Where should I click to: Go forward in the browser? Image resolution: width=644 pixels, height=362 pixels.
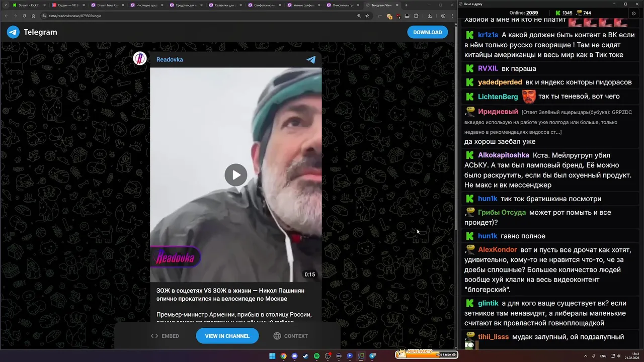coord(15,16)
